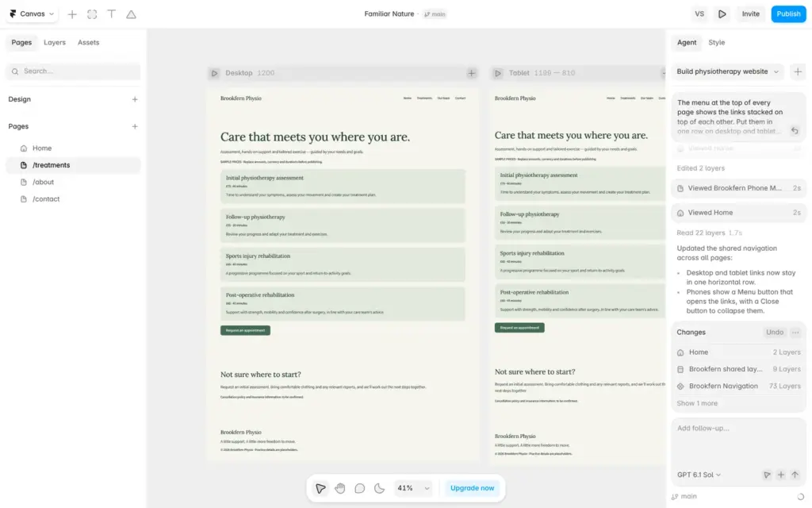Viewport: 812px width, 508px height.
Task: Play the Tablet breakpoint preview
Action: coord(498,73)
